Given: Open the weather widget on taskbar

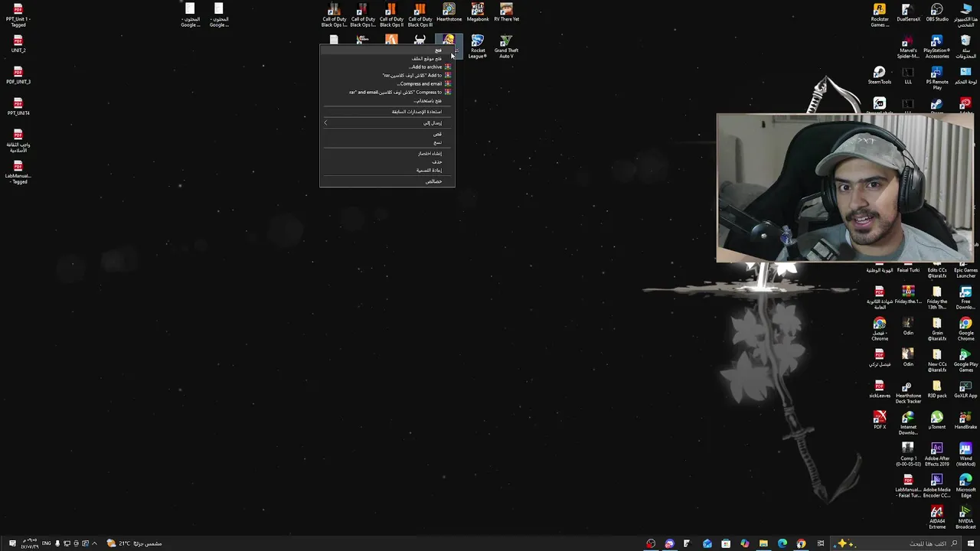Looking at the screenshot, I should [x=134, y=543].
